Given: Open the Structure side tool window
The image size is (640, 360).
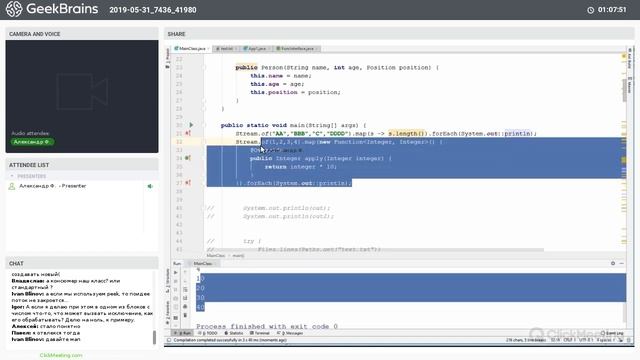Looking at the screenshot, I should (167, 280).
